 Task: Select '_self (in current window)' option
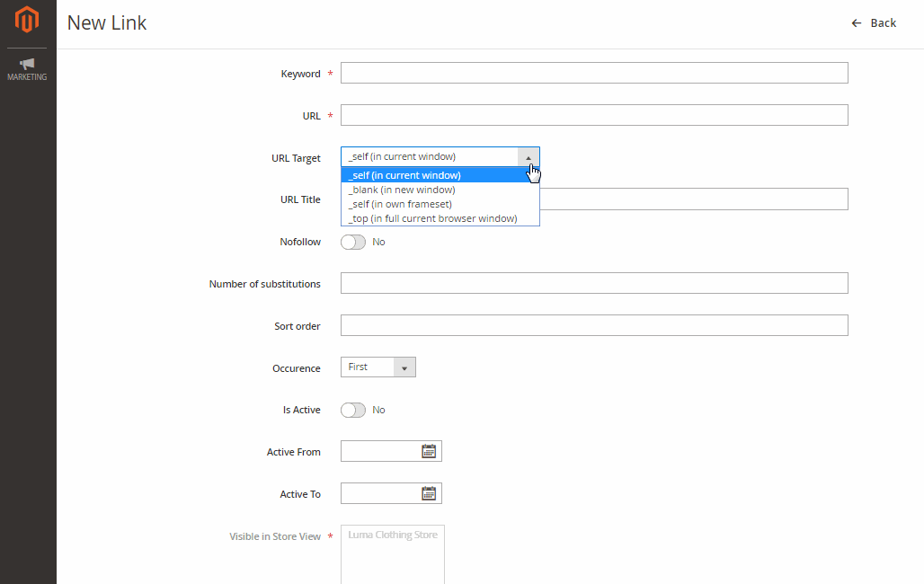click(x=440, y=175)
